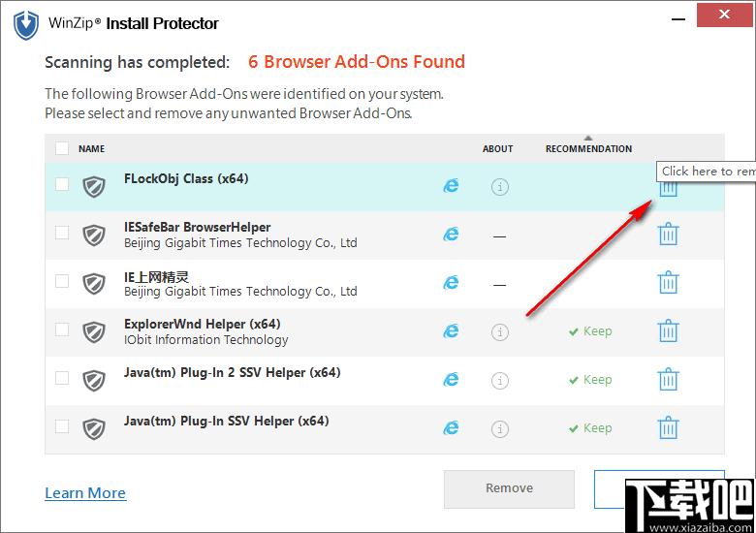Click Internet Explorer icon in Java(tm) Plug-In SSV Helper (x64) row
Screen dimensions: 756x533
[x=451, y=428]
